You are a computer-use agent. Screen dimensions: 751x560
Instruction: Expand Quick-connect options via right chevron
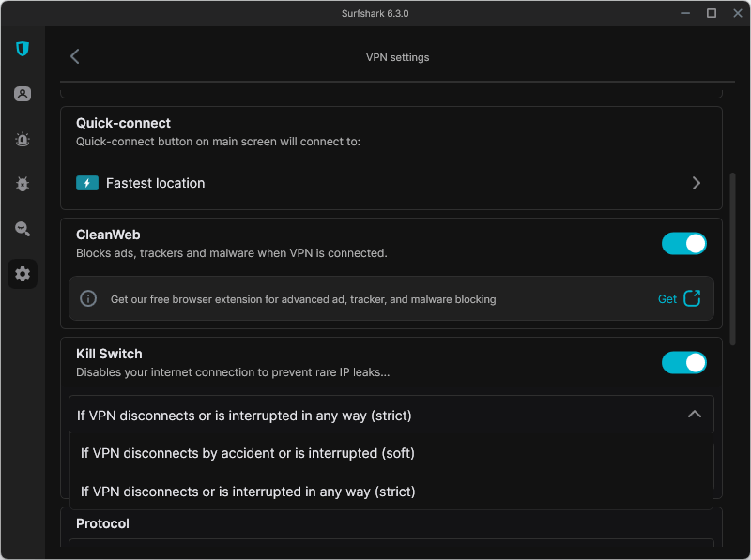click(x=696, y=183)
